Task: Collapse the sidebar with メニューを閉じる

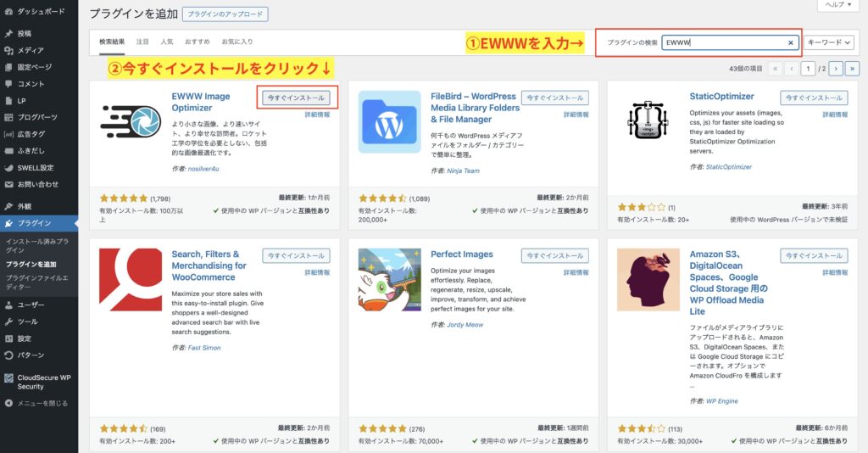Action: point(42,403)
